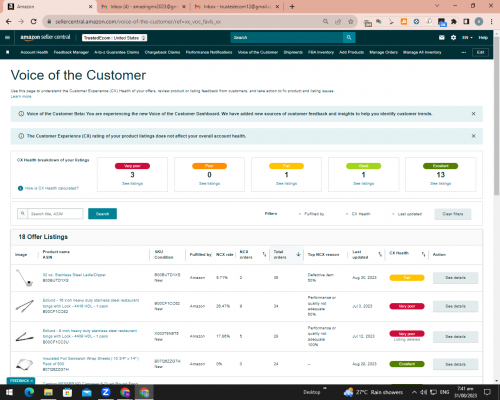The image size is (500, 400).
Task: Bookmark this page with the star icon
Action: (351, 22)
